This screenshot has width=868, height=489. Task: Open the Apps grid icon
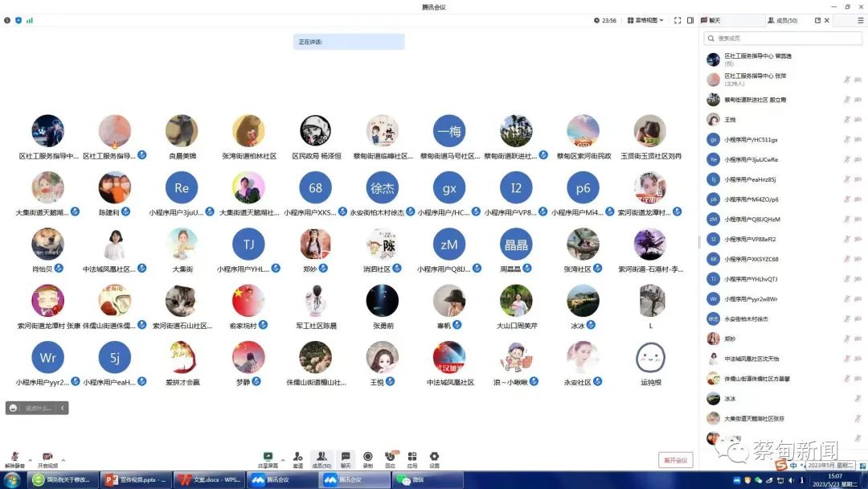[x=412, y=458]
